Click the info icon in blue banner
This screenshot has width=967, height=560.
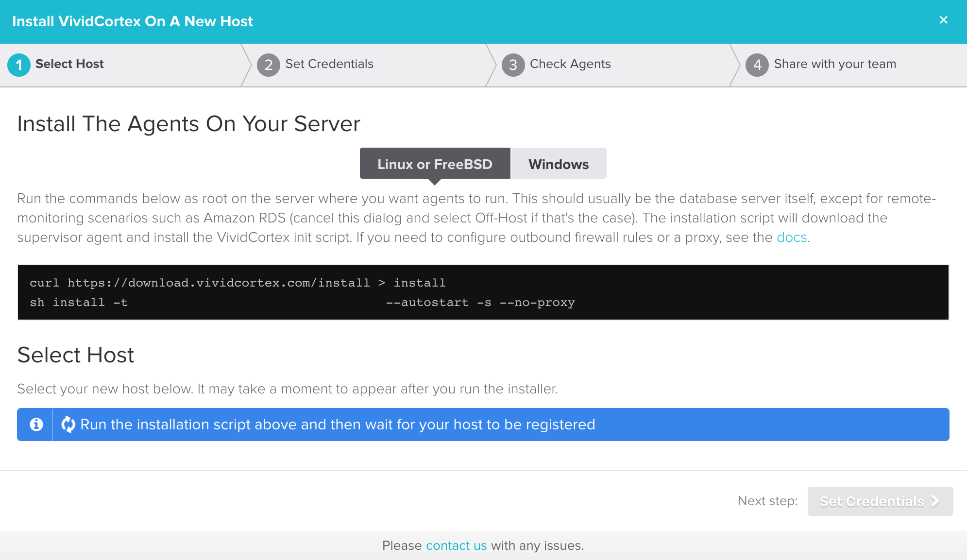[x=36, y=424]
